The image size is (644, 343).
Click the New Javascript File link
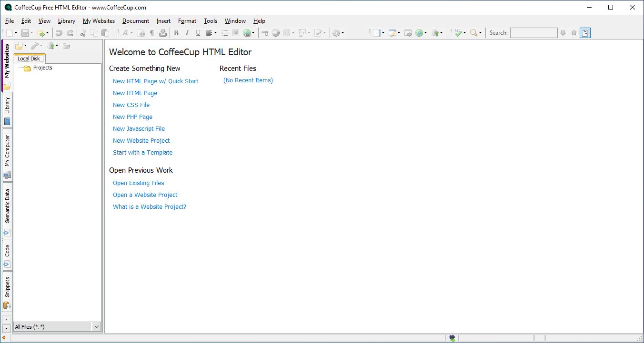point(139,129)
